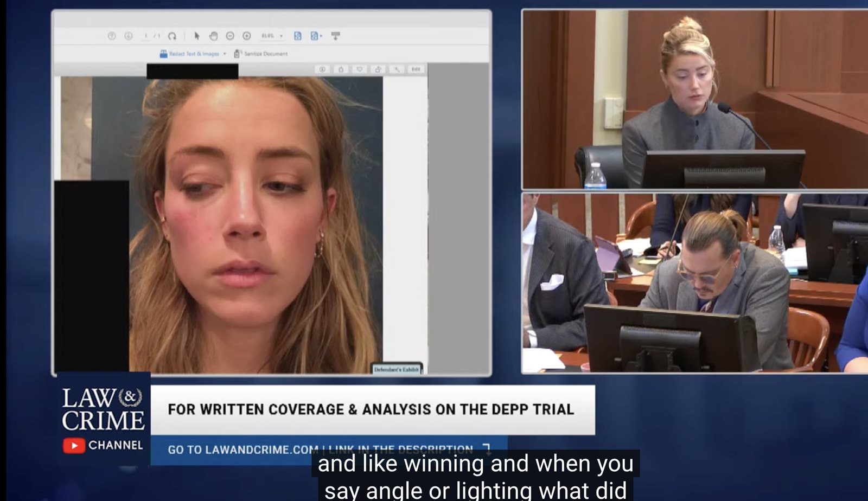Expand the Redact Text & Images arrow

225,54
